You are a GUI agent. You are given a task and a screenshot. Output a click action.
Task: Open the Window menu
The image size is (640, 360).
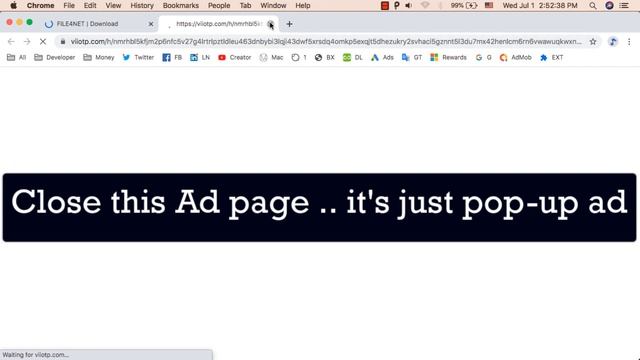[273, 6]
